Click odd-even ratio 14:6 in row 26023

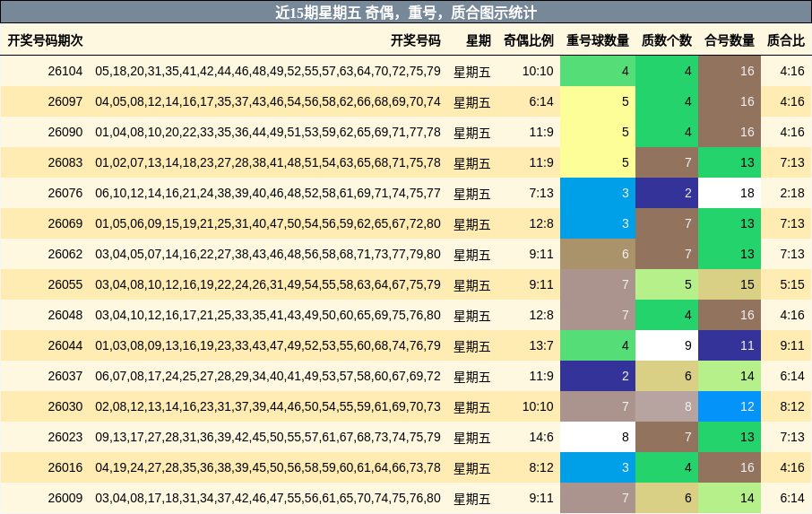(x=541, y=438)
